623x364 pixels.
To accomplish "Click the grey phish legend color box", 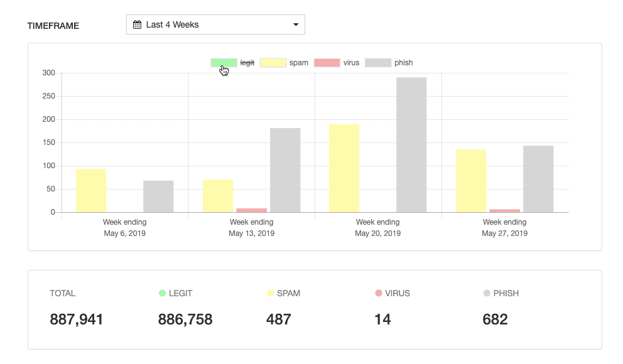I will [x=378, y=63].
